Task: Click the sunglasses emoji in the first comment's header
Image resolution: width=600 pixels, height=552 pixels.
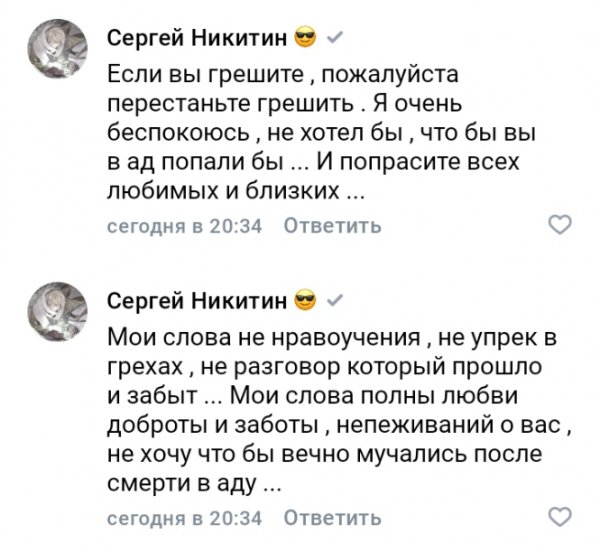Action: tap(306, 39)
